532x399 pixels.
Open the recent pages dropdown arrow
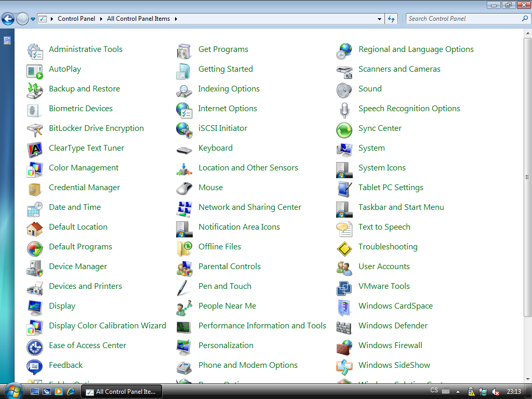coord(33,19)
